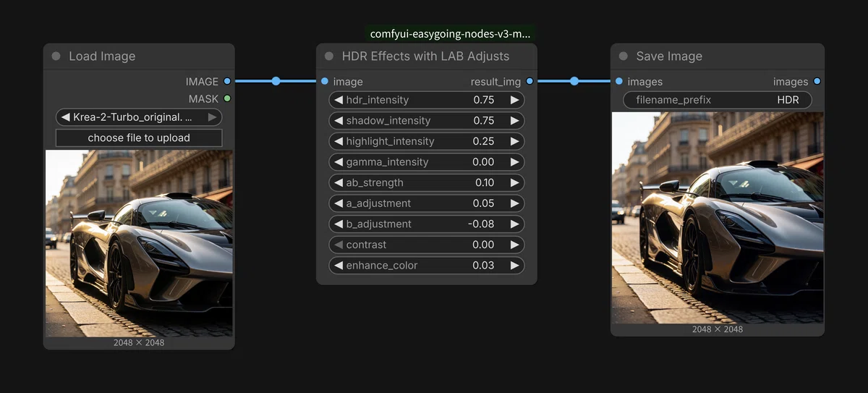Decrease b_adjustment with left arrow
868x393 pixels.
click(339, 224)
